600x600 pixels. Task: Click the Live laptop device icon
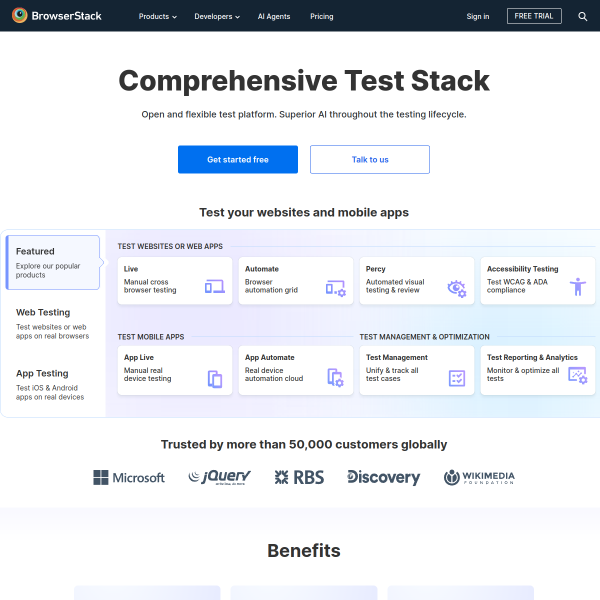point(214,286)
